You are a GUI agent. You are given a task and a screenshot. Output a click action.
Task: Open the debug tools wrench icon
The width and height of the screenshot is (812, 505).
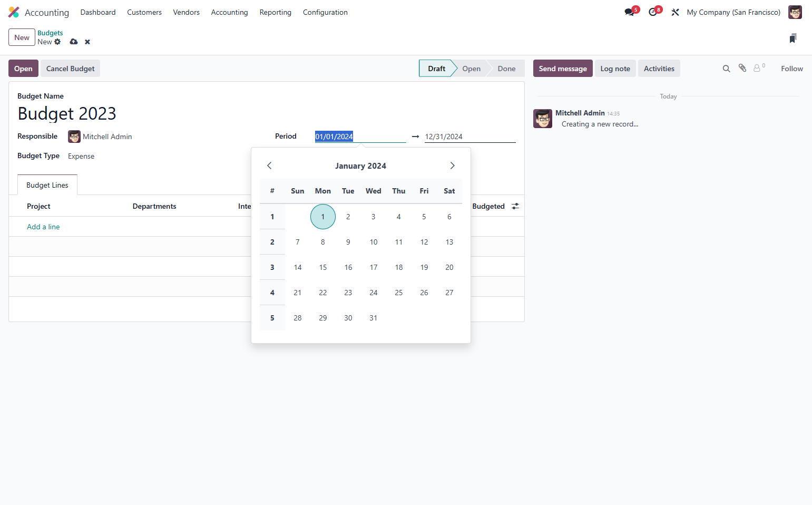click(675, 12)
